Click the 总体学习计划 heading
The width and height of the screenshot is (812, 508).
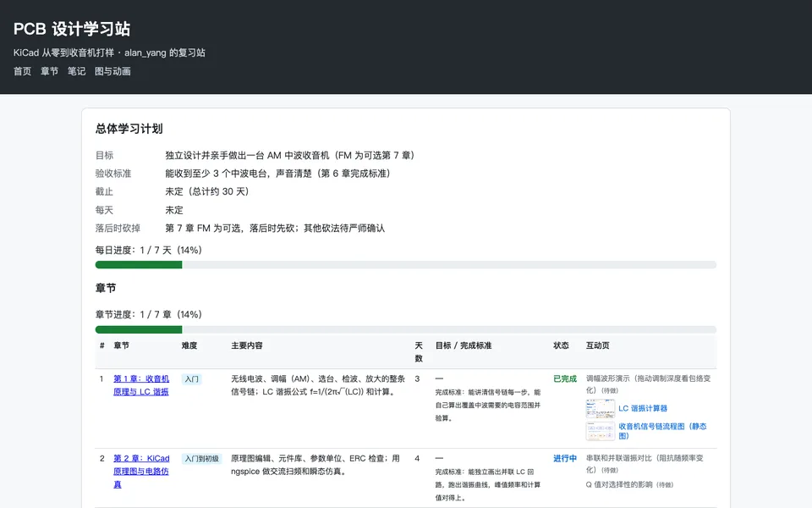(x=129, y=129)
